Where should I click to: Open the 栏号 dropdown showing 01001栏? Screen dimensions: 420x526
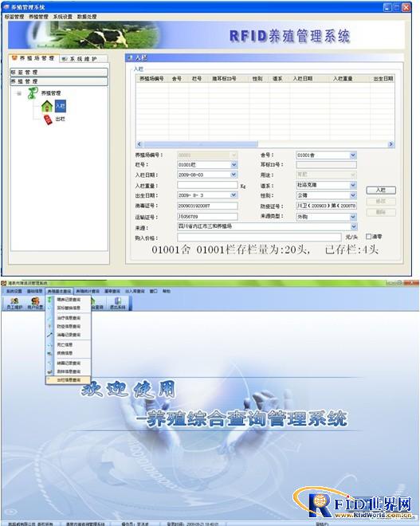tap(234, 165)
